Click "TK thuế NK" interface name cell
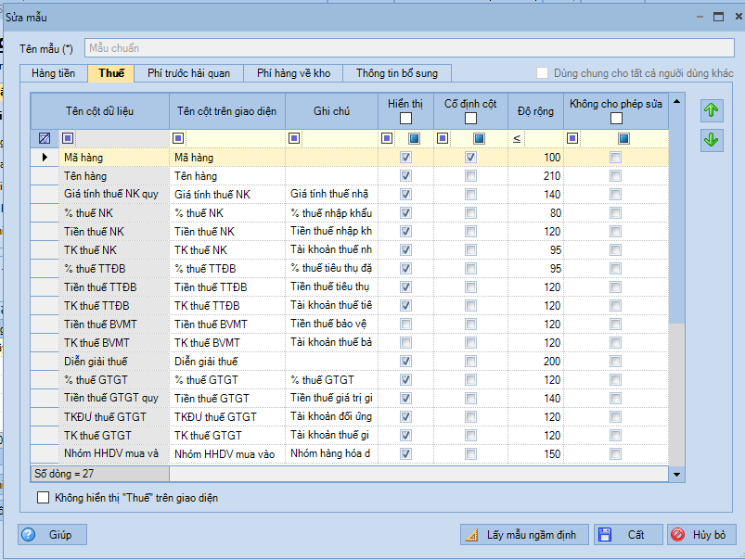Screen dimensions: 745x560 227,249
